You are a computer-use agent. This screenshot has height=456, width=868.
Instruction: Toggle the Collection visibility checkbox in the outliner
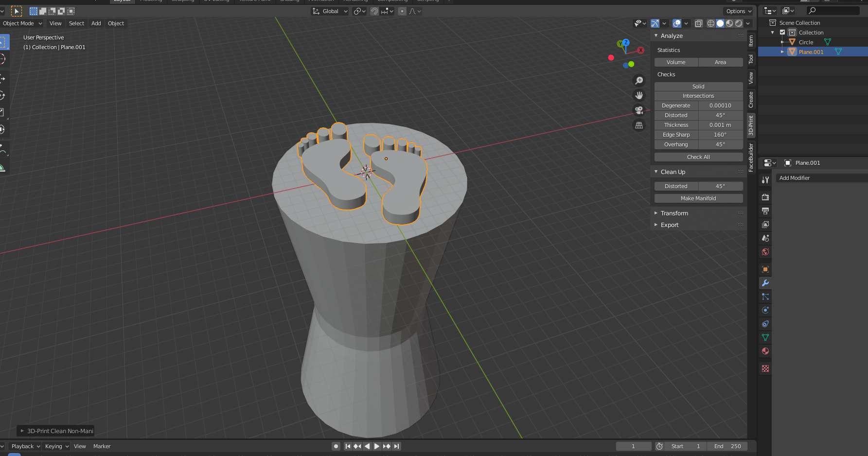point(782,32)
